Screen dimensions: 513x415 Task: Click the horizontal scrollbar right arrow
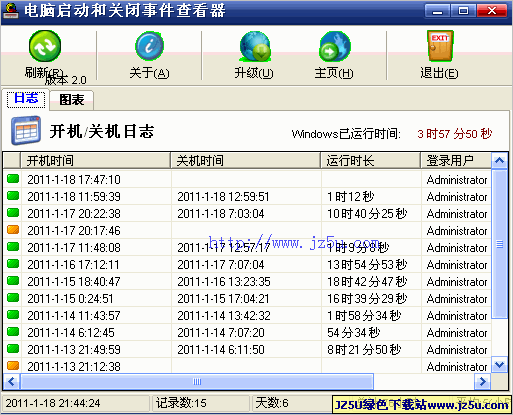click(482, 381)
